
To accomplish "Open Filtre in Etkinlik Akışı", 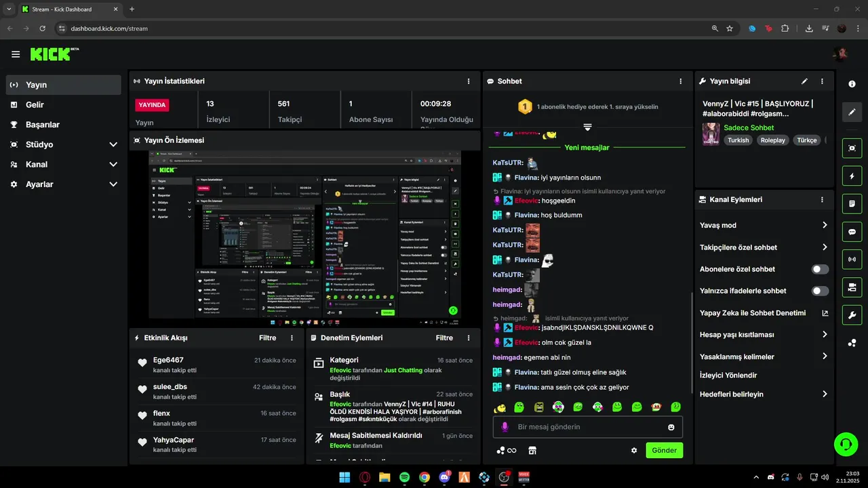I will click(x=268, y=338).
